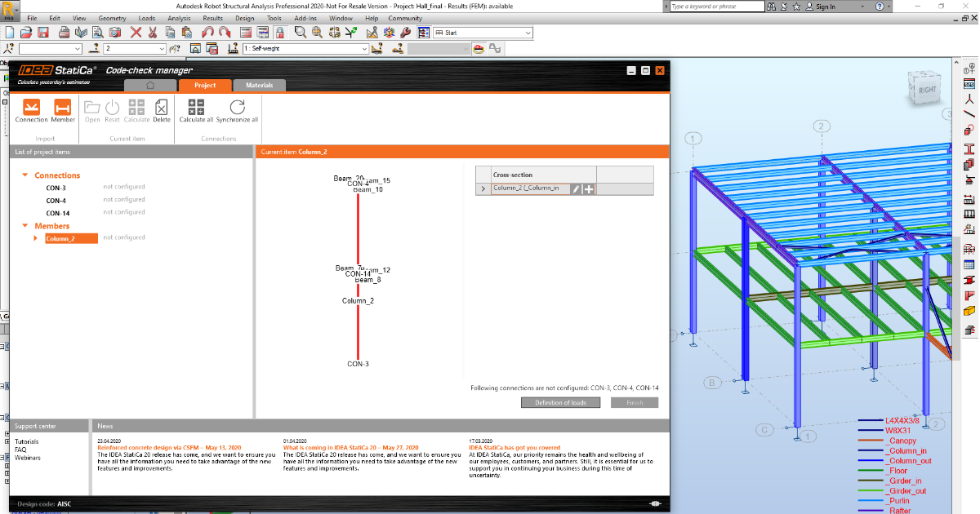Click the Synchronize all icon

(237, 108)
